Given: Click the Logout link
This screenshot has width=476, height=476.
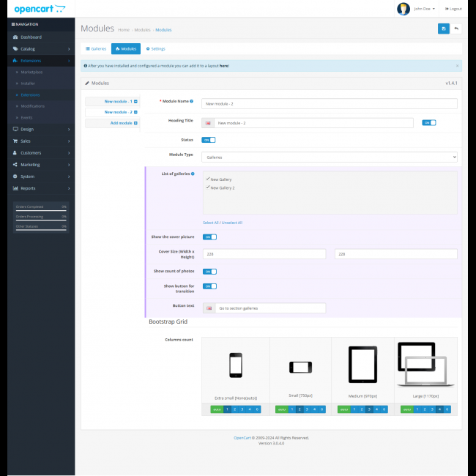Looking at the screenshot, I should (x=453, y=9).
